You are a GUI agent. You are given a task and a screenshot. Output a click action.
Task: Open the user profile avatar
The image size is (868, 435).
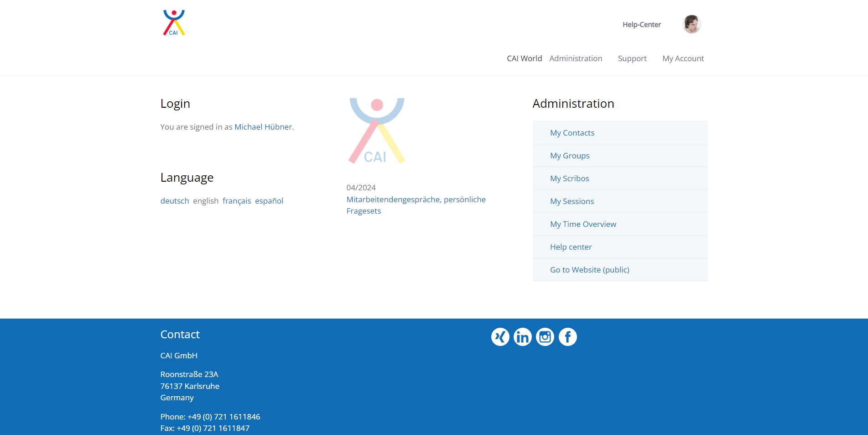click(691, 24)
